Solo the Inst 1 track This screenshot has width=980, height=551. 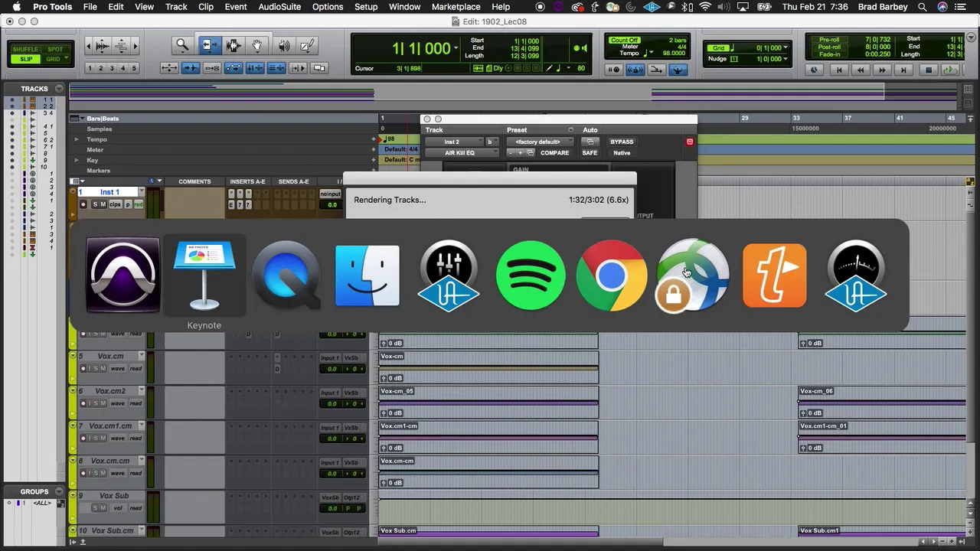(x=95, y=204)
